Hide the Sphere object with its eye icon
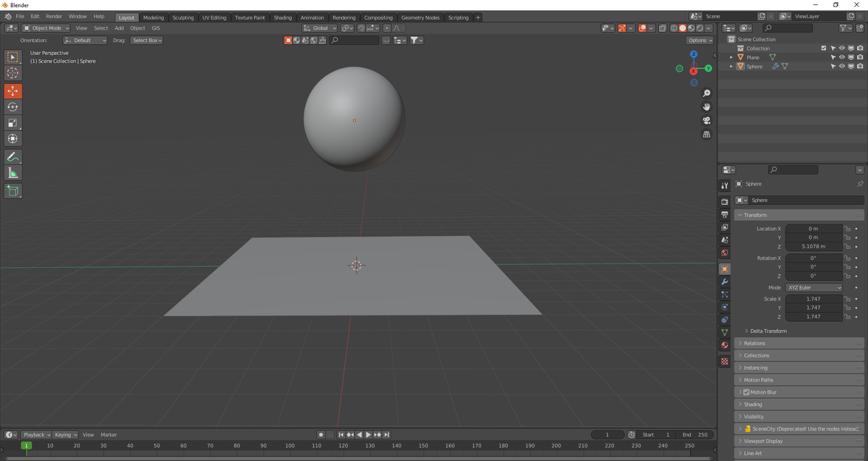The width and height of the screenshot is (868, 461). click(x=842, y=67)
